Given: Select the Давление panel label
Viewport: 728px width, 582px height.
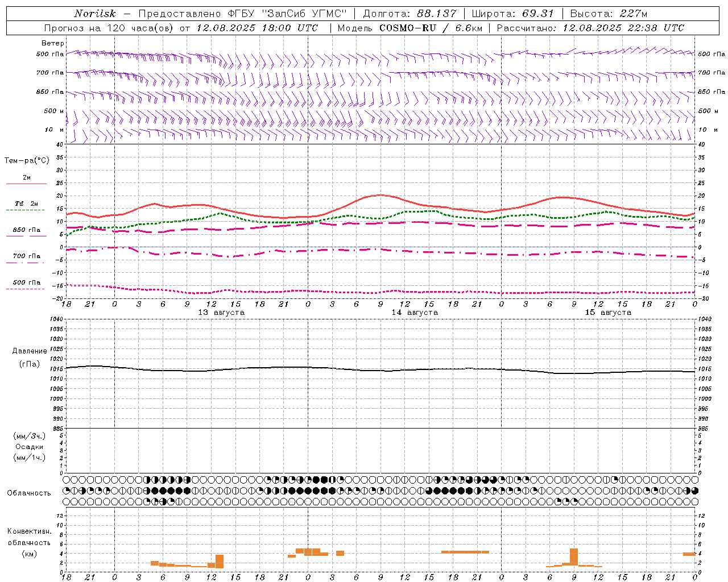Looking at the screenshot, I should [x=30, y=351].
